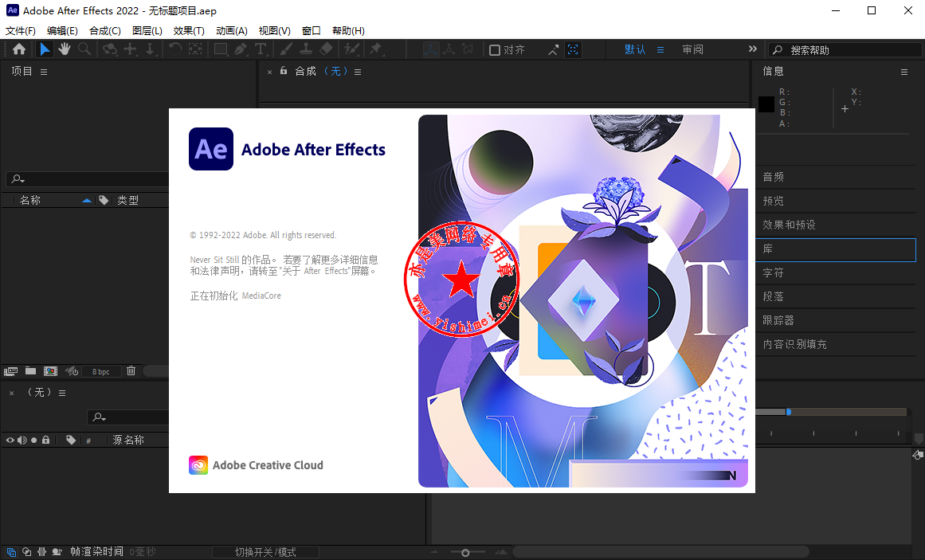Select the Pan camera tool

tap(130, 49)
